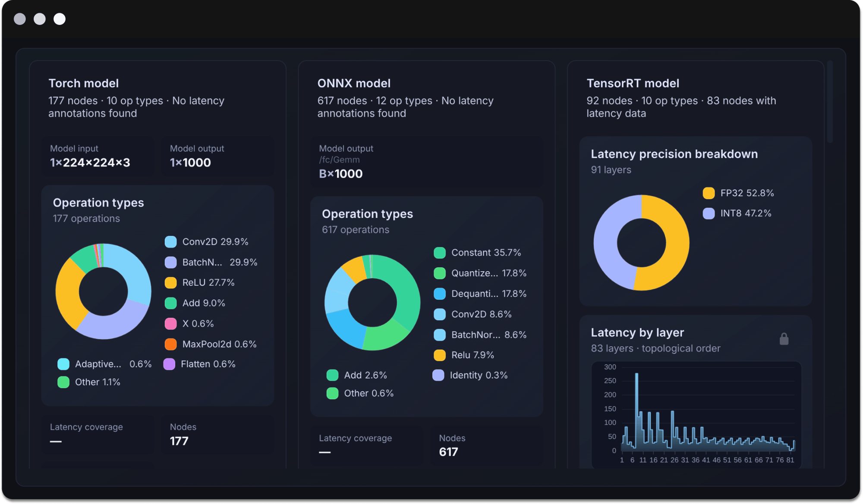Click the FP32 legend color swatch
Image resolution: width=863 pixels, height=504 pixels.
tap(709, 193)
